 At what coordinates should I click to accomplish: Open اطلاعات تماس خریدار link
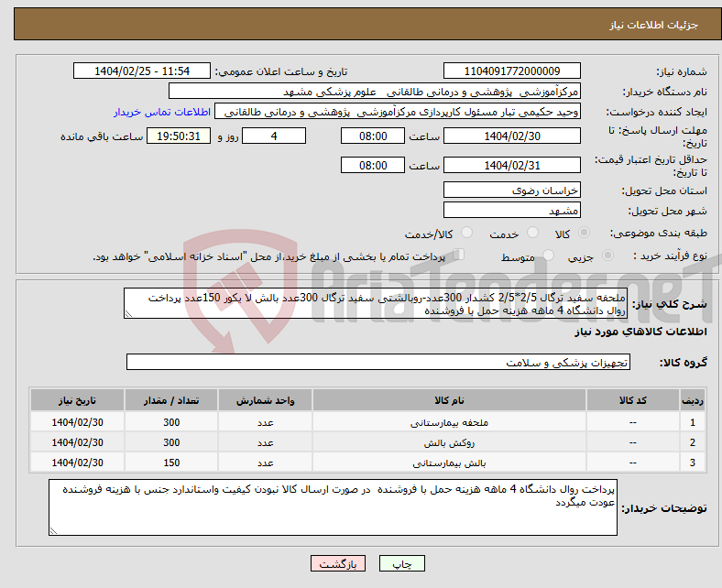[x=162, y=112]
